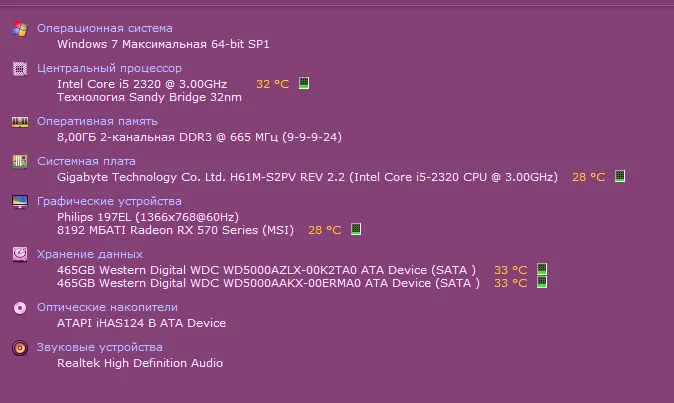
Task: Click the green temperature indicator next to CPU 32 °C
Action: [304, 84]
